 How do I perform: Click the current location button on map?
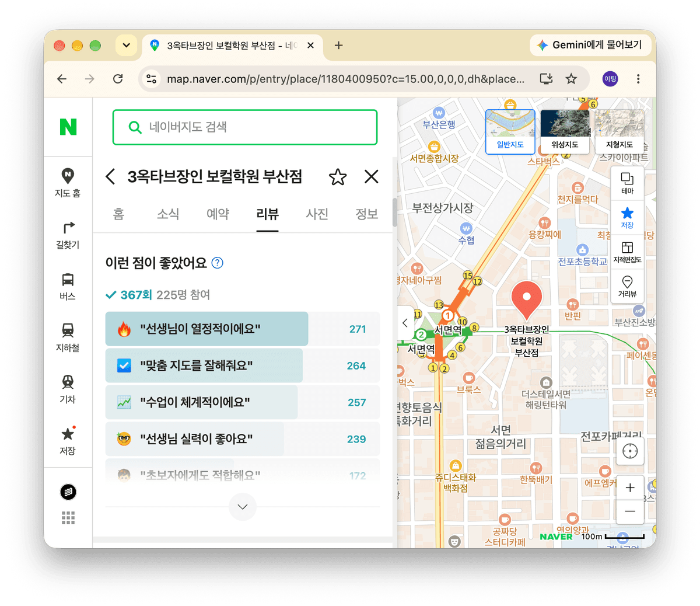[630, 451]
